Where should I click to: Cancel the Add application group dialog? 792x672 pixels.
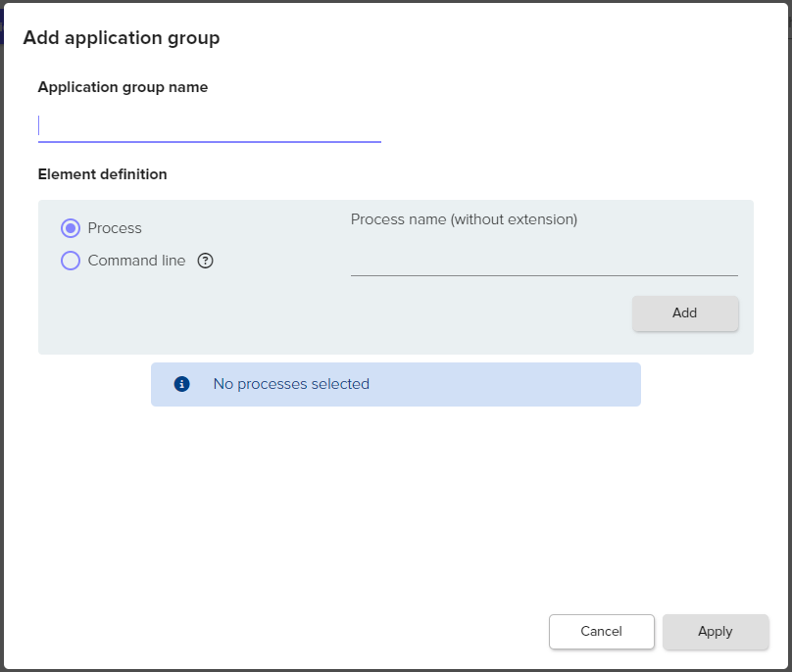[601, 632]
